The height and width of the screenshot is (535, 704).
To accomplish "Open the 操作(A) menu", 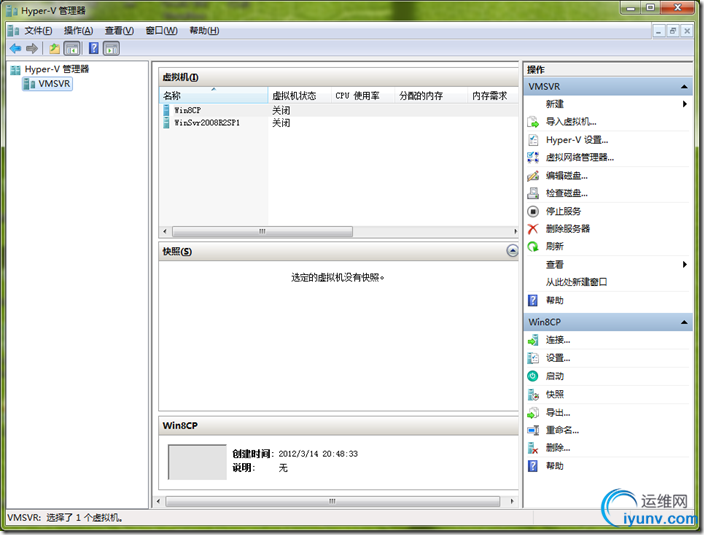I will point(78,31).
